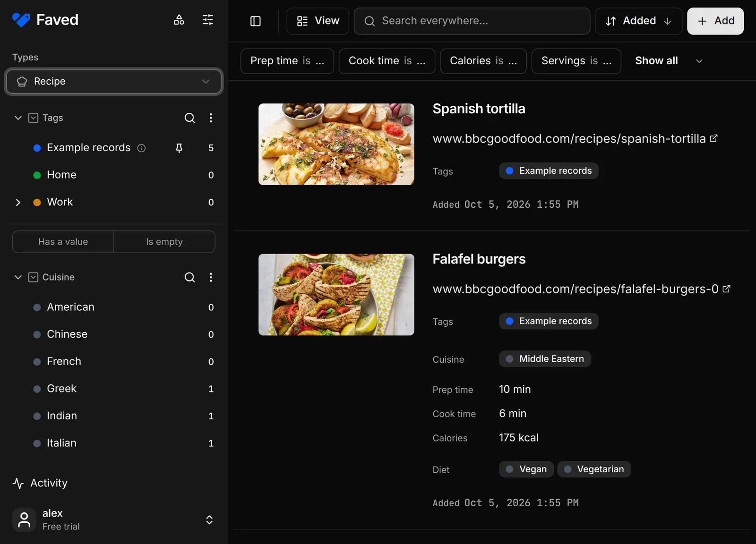
Task: Open the Falafel burgers thumbnail image
Action: tap(336, 295)
